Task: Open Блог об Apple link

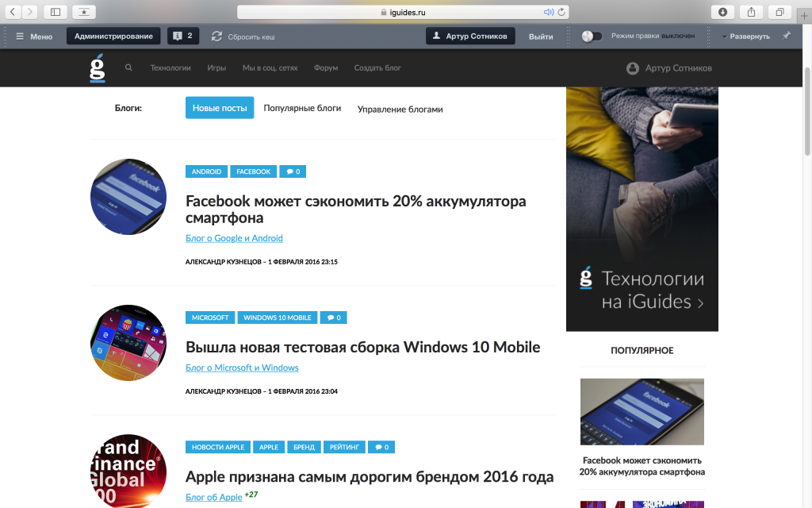Action: (214, 497)
